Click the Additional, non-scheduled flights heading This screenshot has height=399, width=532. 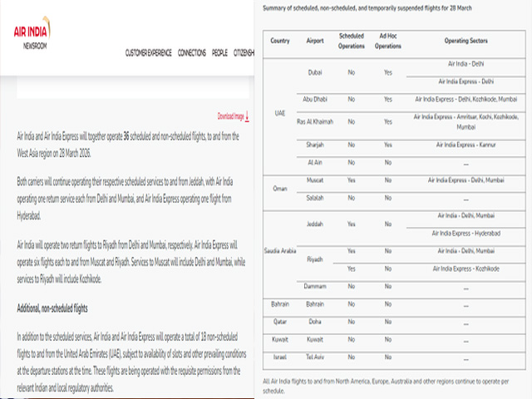(x=63, y=308)
